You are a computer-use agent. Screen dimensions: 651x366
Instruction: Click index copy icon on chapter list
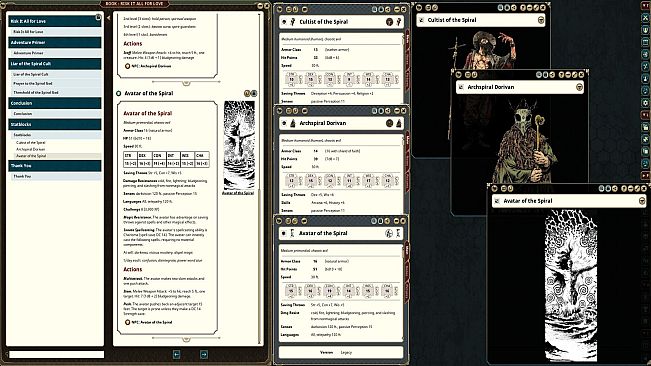click(98, 17)
